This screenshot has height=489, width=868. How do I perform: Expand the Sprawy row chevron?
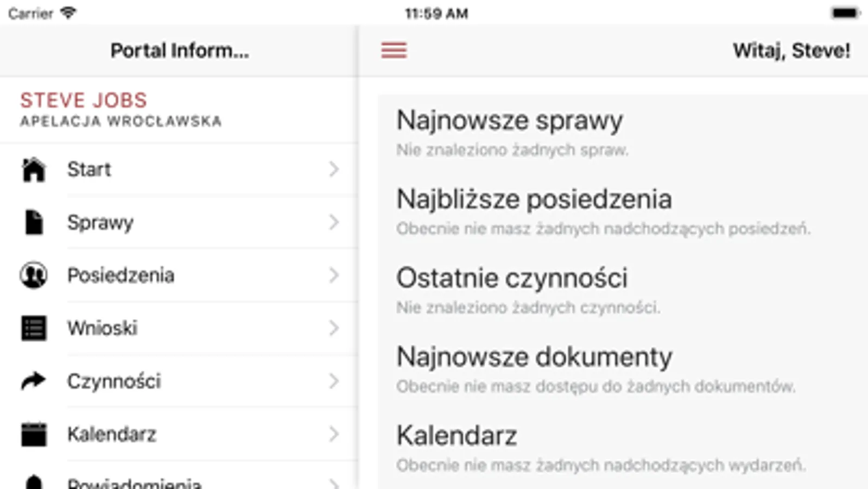[334, 222]
